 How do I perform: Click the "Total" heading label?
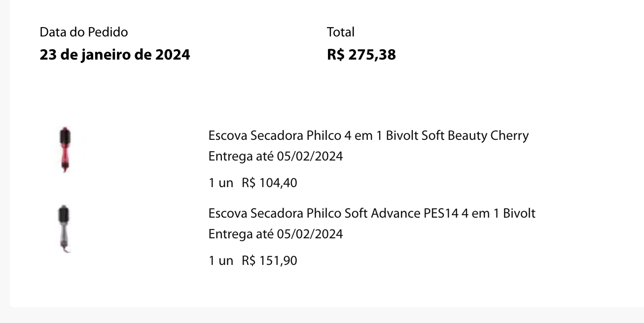point(340,32)
